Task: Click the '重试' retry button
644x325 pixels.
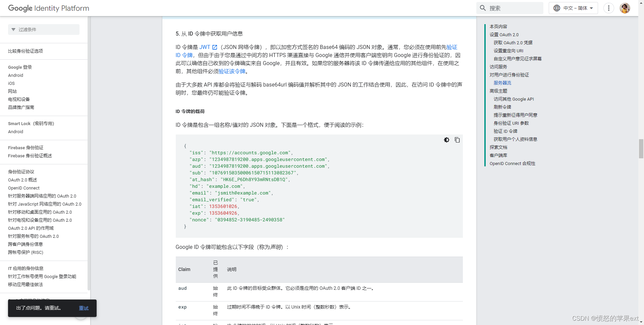Action: (84, 308)
